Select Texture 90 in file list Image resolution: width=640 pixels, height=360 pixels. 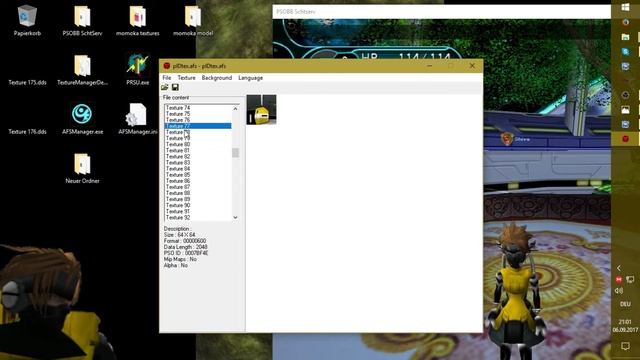(198, 205)
